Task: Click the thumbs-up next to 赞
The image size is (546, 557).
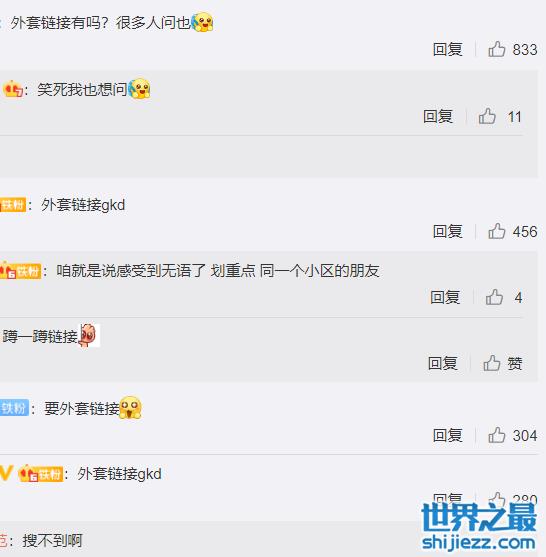Action: coord(492,363)
